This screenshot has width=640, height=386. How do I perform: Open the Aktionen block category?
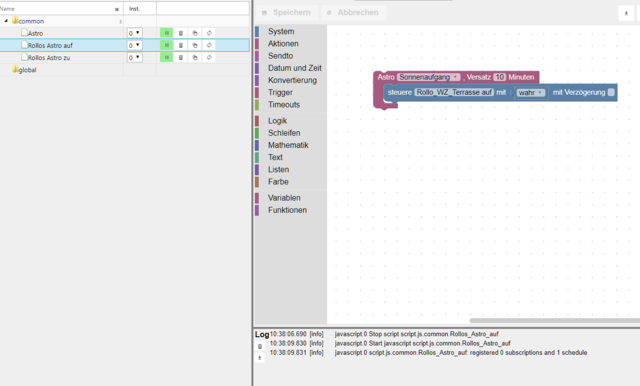283,44
